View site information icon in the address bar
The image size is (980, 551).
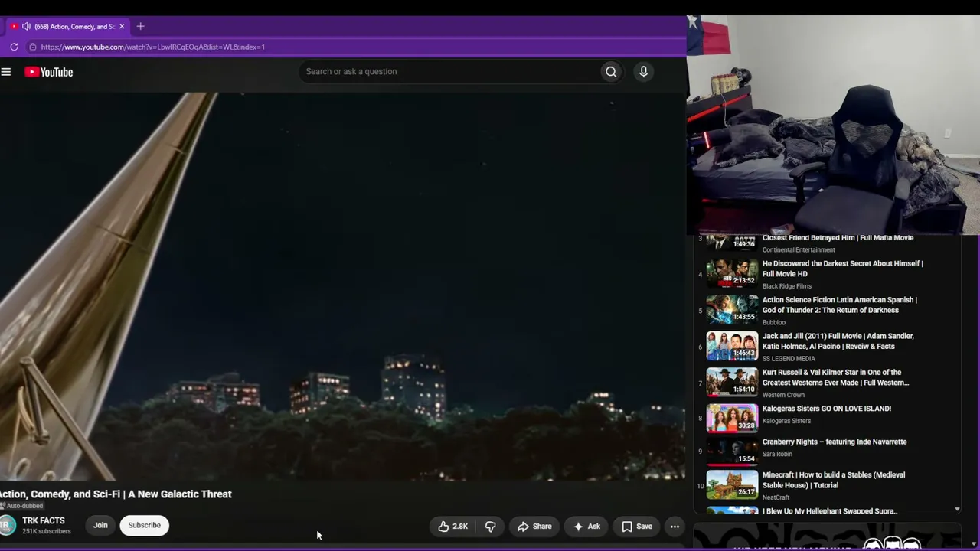pos(32,47)
